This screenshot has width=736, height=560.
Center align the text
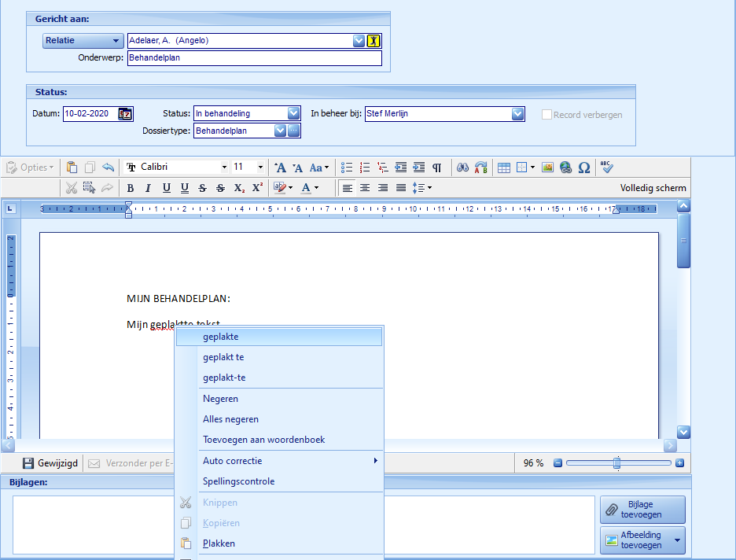365,188
